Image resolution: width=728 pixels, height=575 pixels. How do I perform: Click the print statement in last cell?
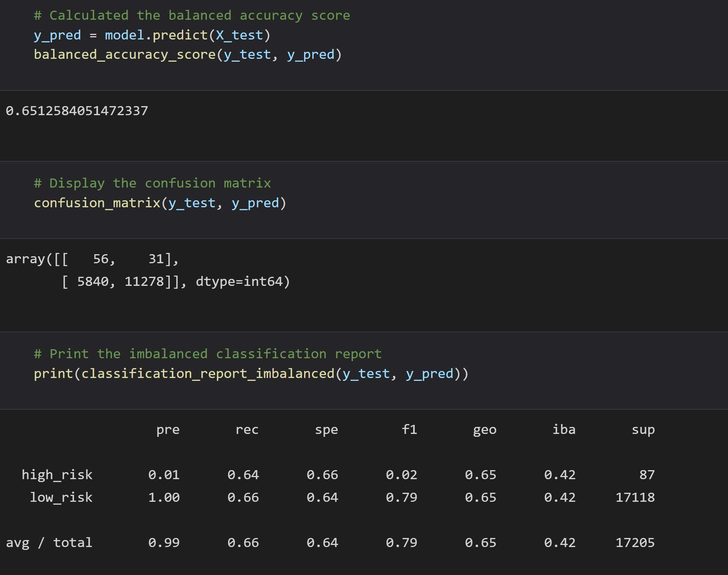[x=251, y=373]
